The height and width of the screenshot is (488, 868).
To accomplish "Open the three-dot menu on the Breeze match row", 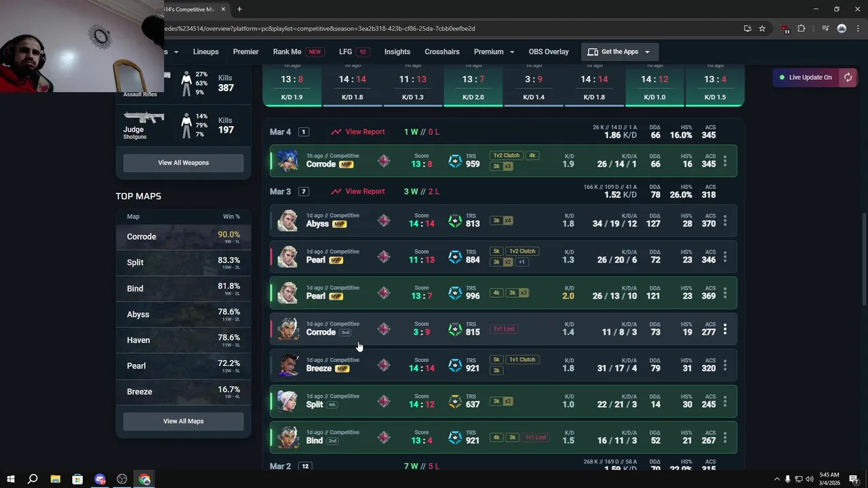I will (725, 365).
